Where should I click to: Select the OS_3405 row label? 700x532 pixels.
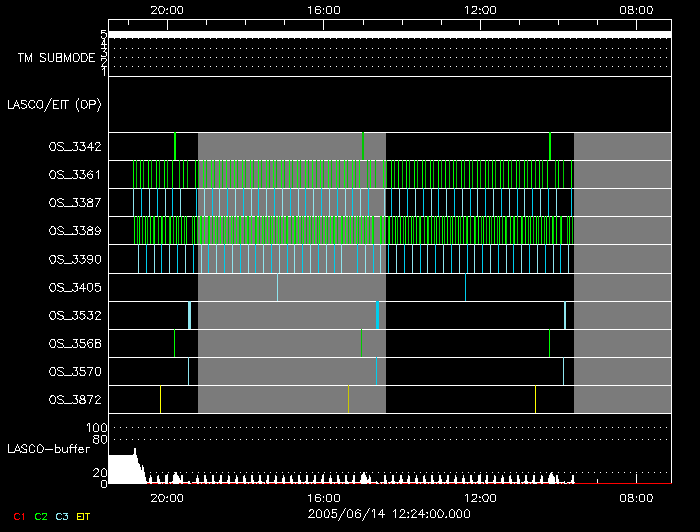[x=75, y=287]
